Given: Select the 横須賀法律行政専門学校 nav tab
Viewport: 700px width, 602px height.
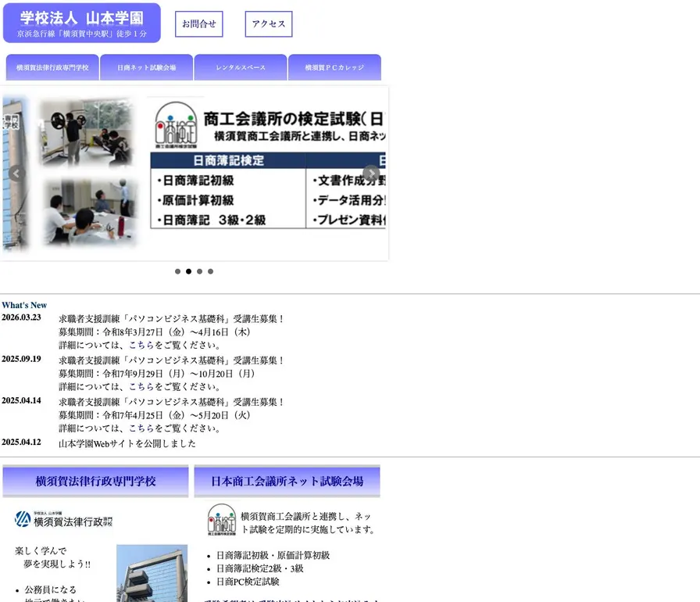Looking at the screenshot, I should pyautogui.click(x=52, y=67).
